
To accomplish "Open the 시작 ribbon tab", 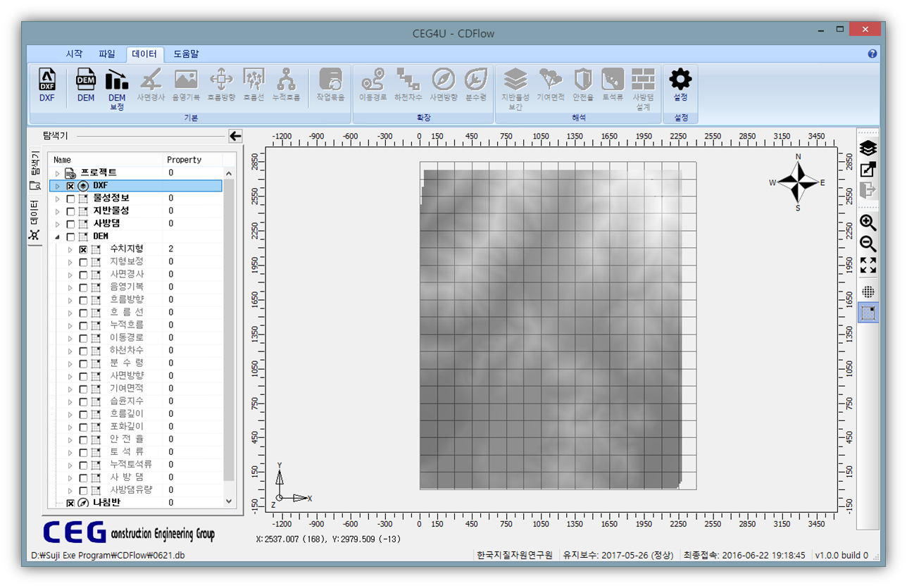I will point(74,54).
